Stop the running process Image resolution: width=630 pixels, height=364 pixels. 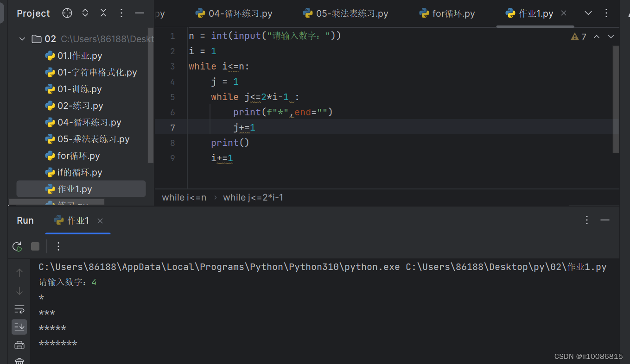tap(35, 246)
